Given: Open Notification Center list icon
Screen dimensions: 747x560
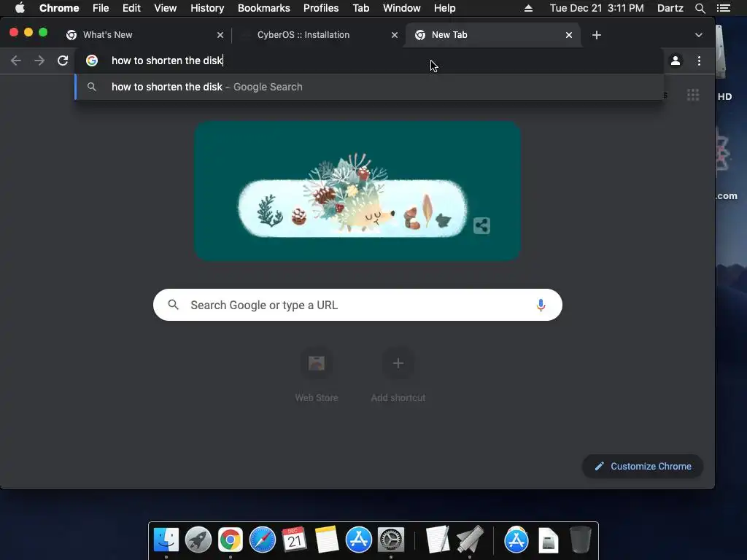Looking at the screenshot, I should (724, 8).
